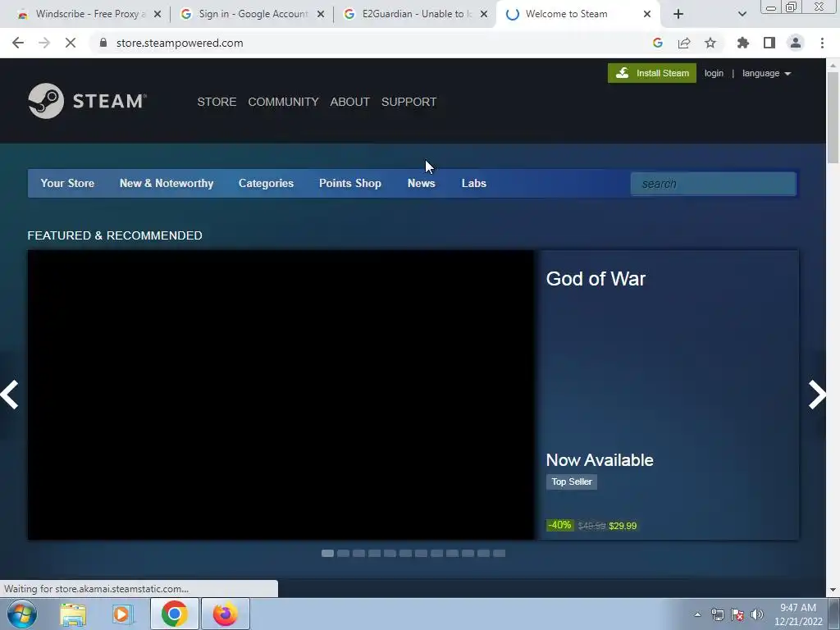Click the padlock site info icon
This screenshot has width=840, height=630.
[103, 43]
